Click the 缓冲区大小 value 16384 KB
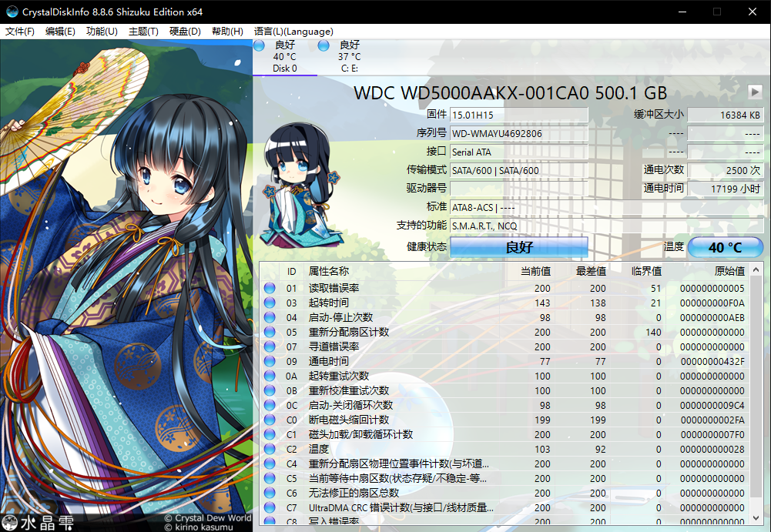 pos(726,115)
